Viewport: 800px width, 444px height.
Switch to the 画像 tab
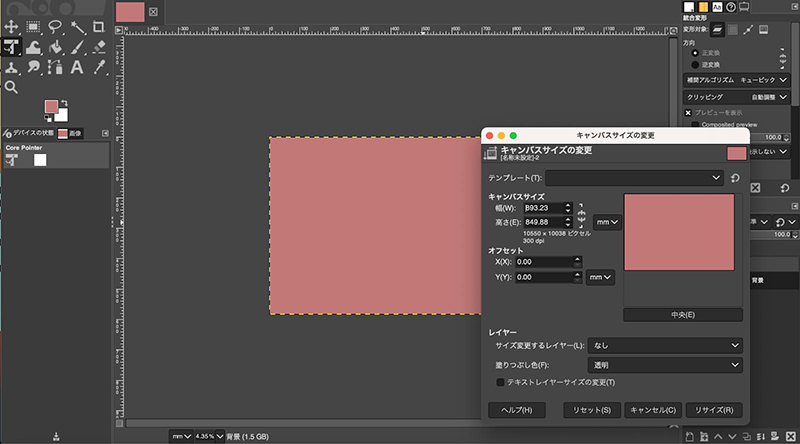coord(70,134)
